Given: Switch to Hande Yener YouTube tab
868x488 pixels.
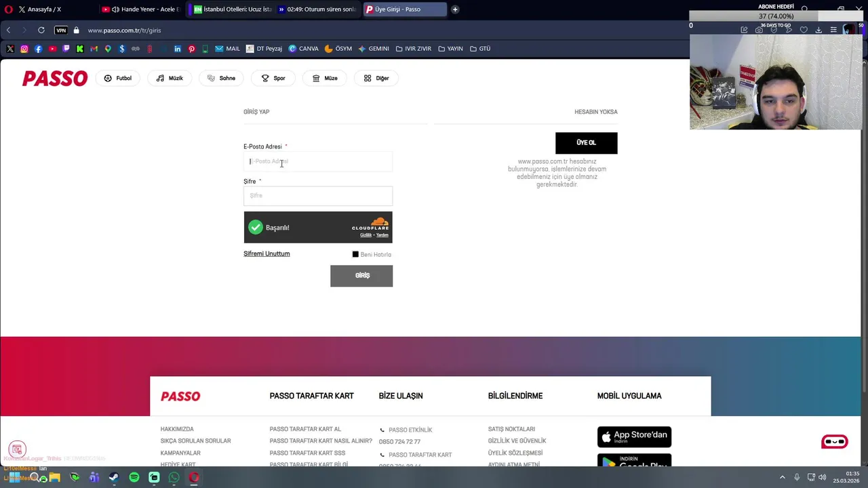Looking at the screenshot, I should point(142,9).
